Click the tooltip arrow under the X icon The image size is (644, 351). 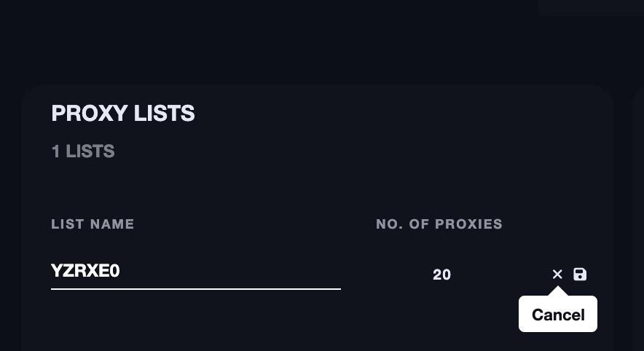(557, 291)
